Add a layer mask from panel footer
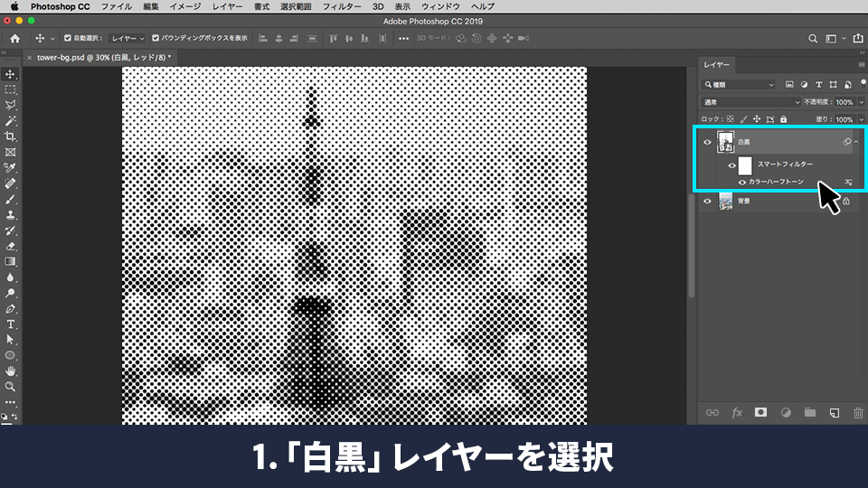Screen dimensions: 868x488 pyautogui.click(x=760, y=412)
